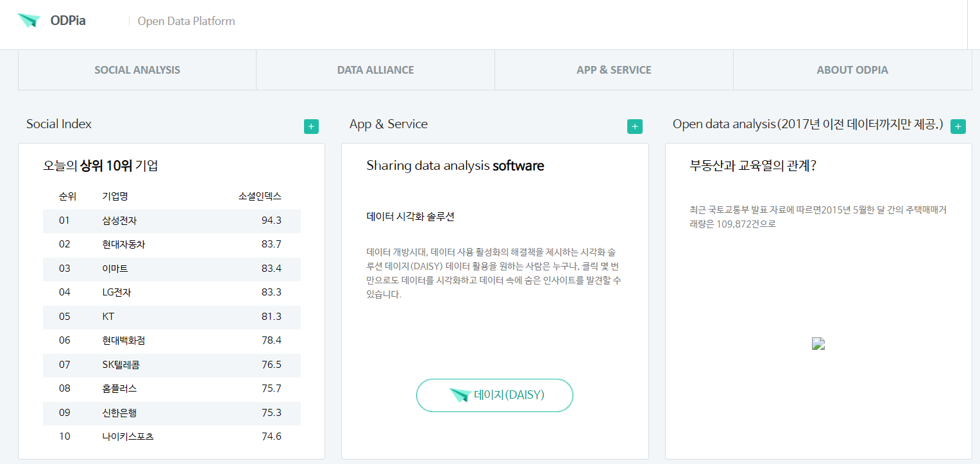
Task: Open the APP & SERVICE menu
Action: tap(614, 70)
